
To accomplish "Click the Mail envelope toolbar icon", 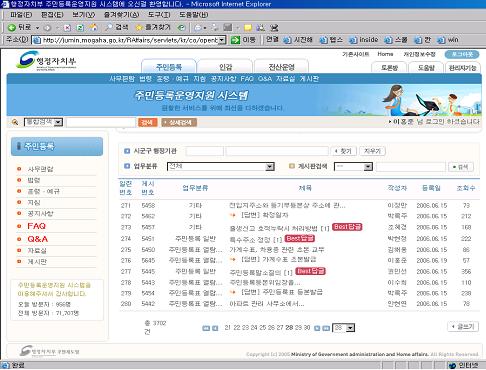I will click(x=198, y=28).
